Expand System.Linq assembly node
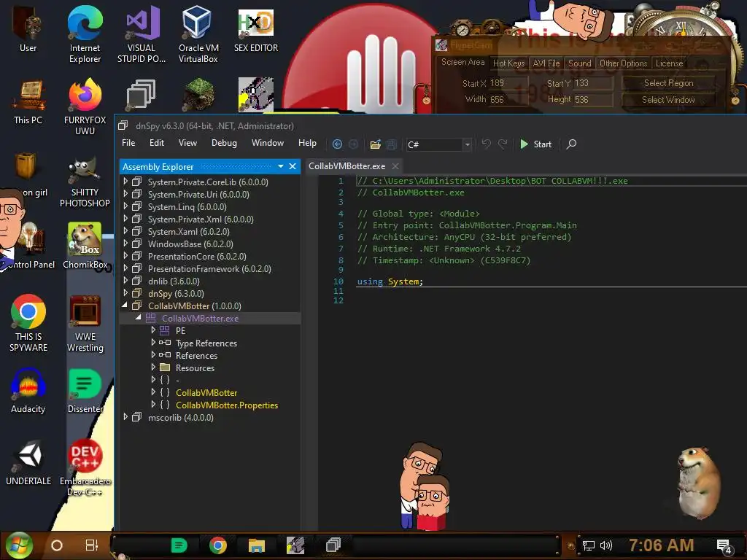The height and width of the screenshot is (560, 747). coord(125,206)
